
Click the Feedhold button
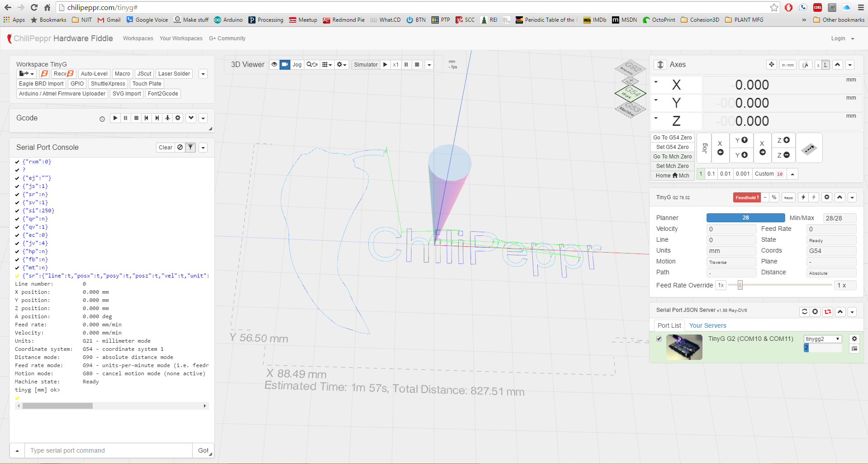(747, 197)
